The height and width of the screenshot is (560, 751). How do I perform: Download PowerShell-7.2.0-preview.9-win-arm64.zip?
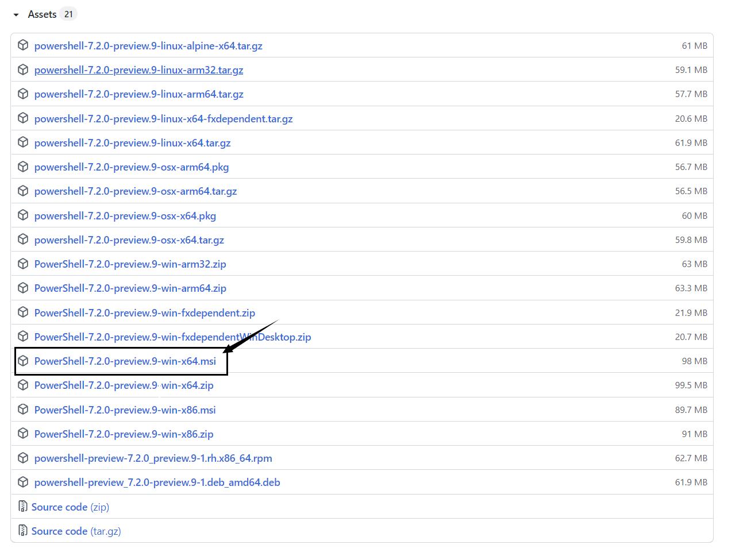(x=130, y=288)
